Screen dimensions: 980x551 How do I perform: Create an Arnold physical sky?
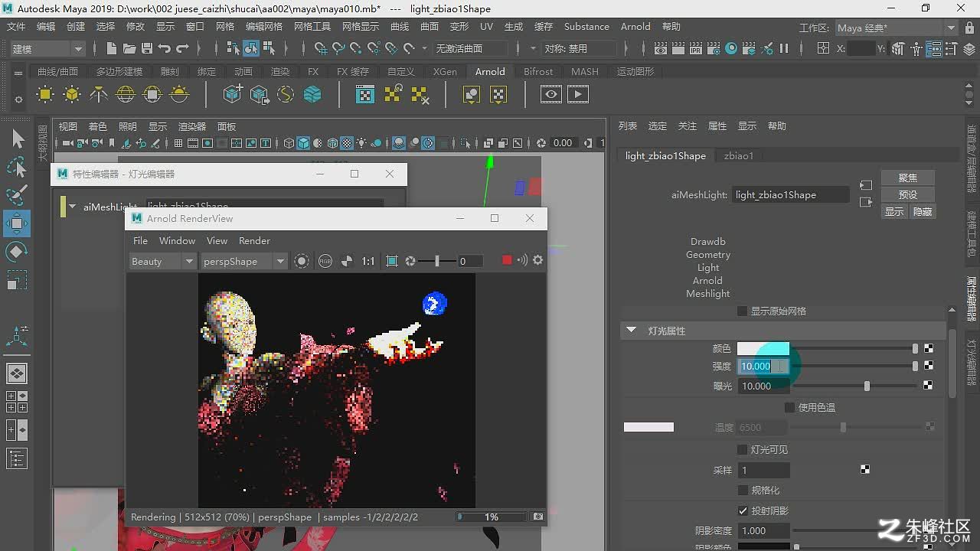coord(179,95)
